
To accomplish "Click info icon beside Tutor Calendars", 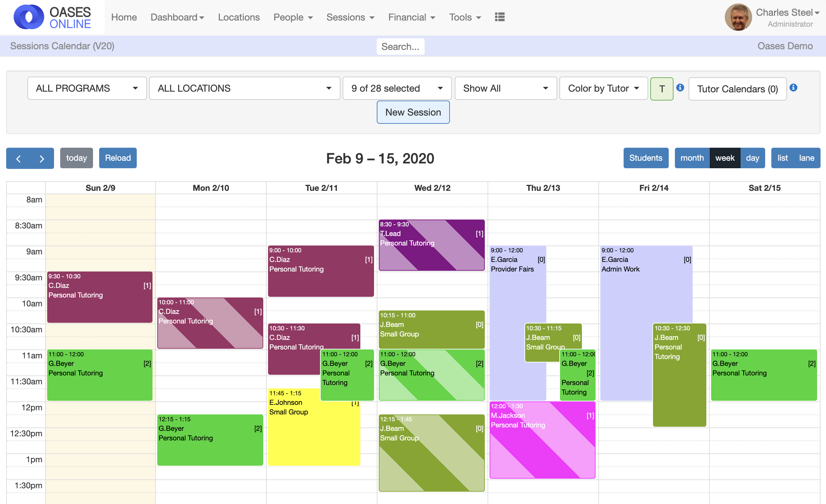I will (x=794, y=88).
